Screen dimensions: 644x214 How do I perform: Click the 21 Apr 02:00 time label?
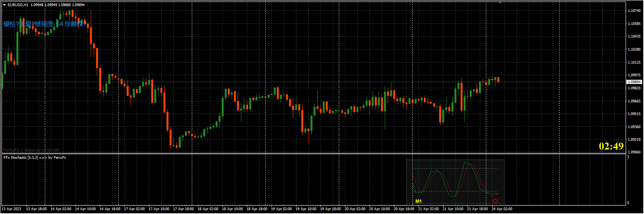(x=428, y=209)
